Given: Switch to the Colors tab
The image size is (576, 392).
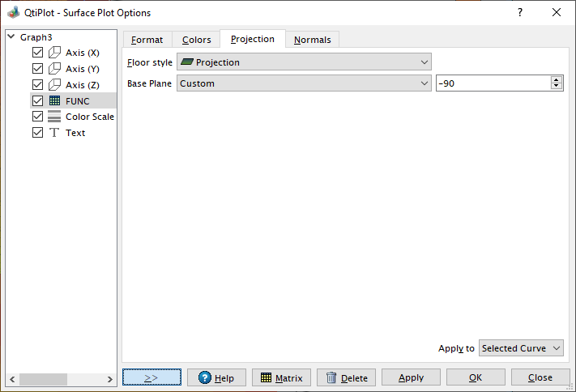Looking at the screenshot, I should pyautogui.click(x=196, y=40).
